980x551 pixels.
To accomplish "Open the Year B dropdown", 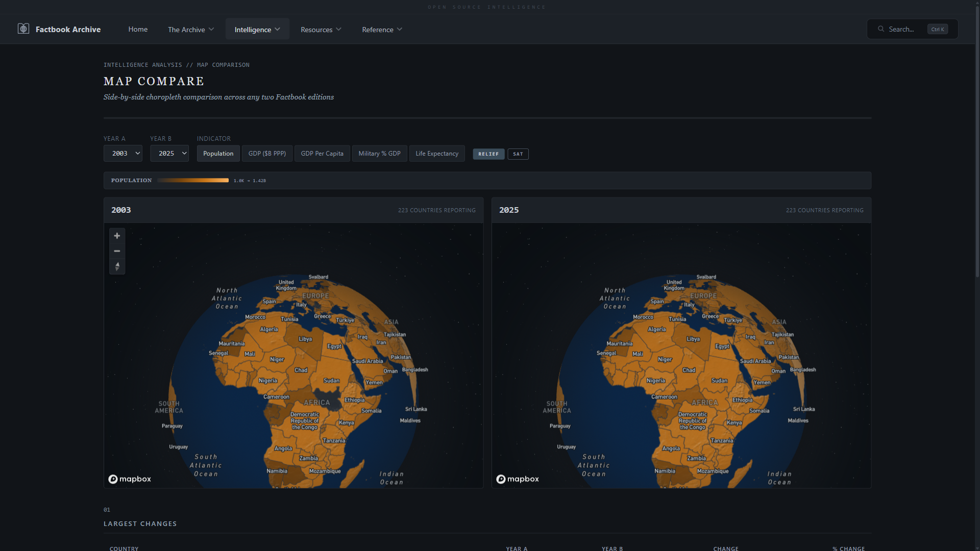I will click(x=169, y=154).
